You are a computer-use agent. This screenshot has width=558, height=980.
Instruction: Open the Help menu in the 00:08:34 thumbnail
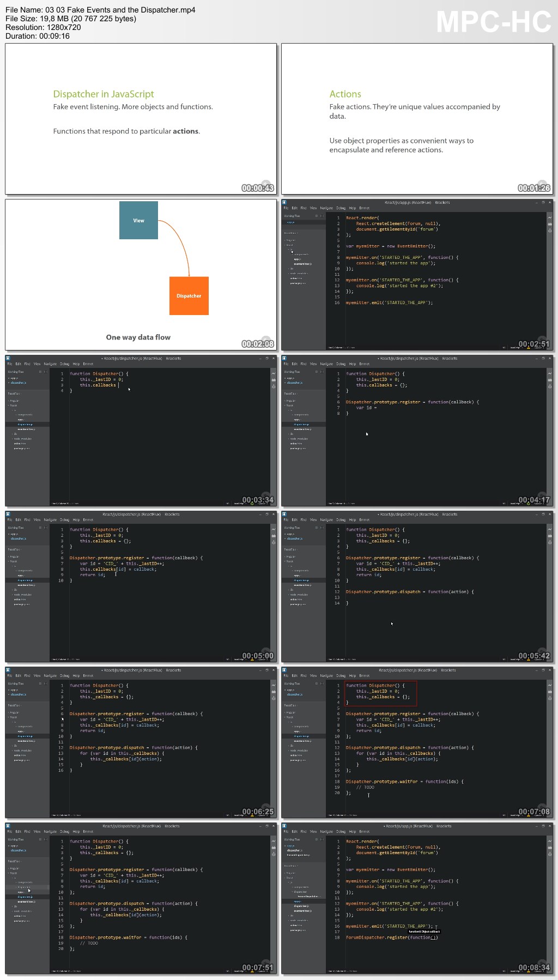point(353,832)
